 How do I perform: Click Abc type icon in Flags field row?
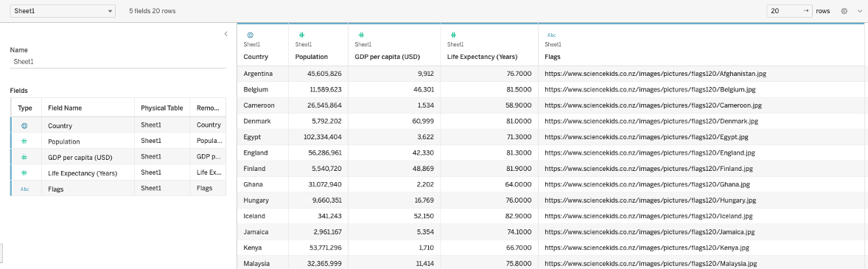point(24,189)
